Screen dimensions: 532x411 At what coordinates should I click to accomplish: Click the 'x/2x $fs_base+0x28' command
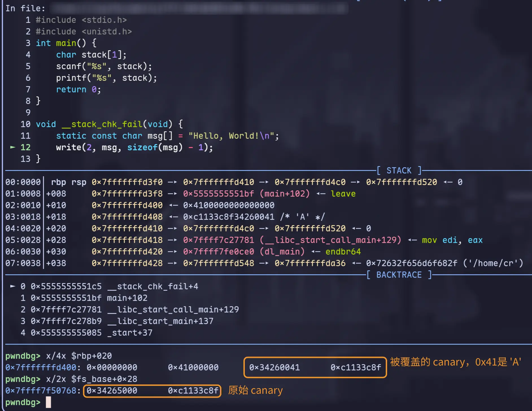click(x=91, y=379)
